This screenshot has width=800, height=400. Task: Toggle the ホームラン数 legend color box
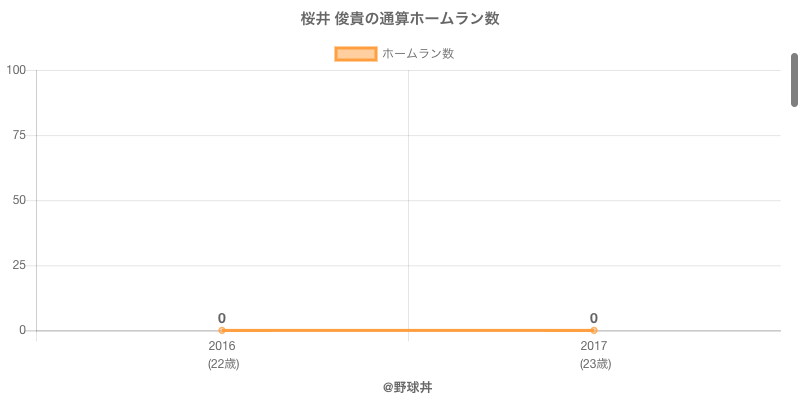point(355,54)
